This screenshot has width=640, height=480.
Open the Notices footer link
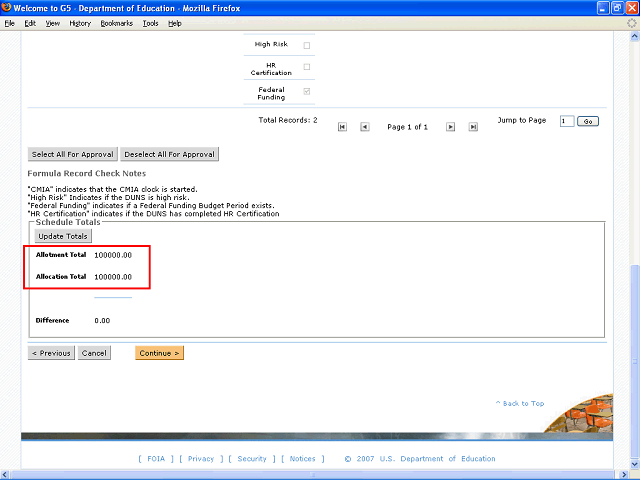coord(302,459)
